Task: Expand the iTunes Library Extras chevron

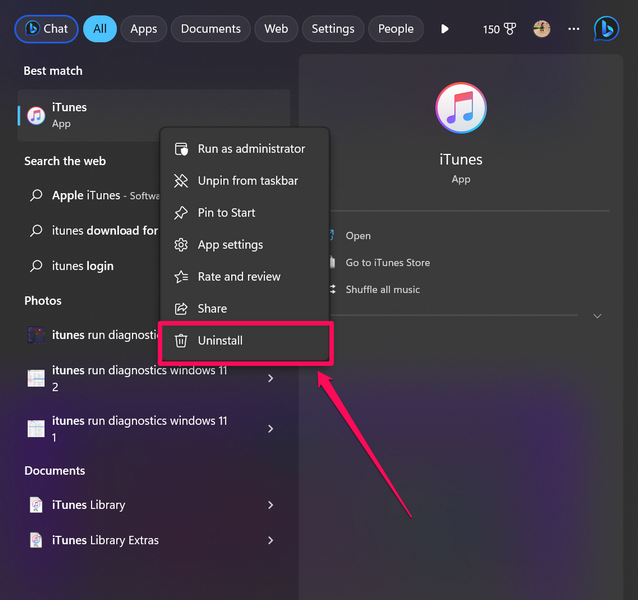Action: [x=270, y=541]
